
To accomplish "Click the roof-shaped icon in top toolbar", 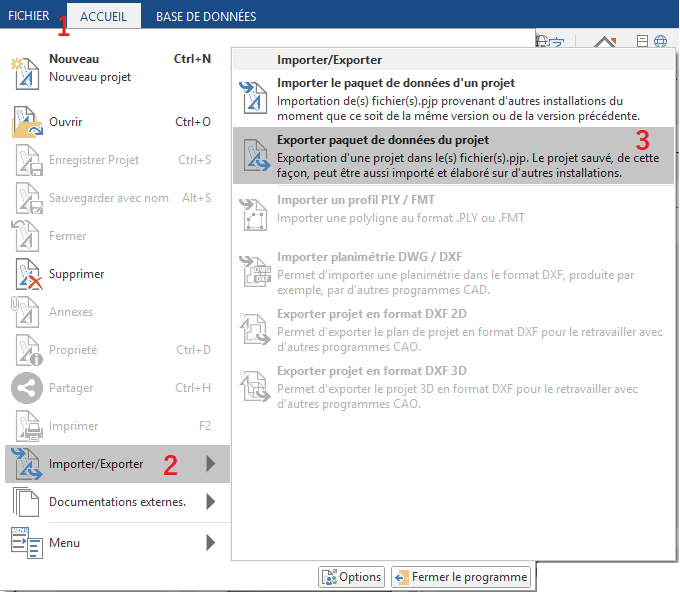I will pos(605,42).
